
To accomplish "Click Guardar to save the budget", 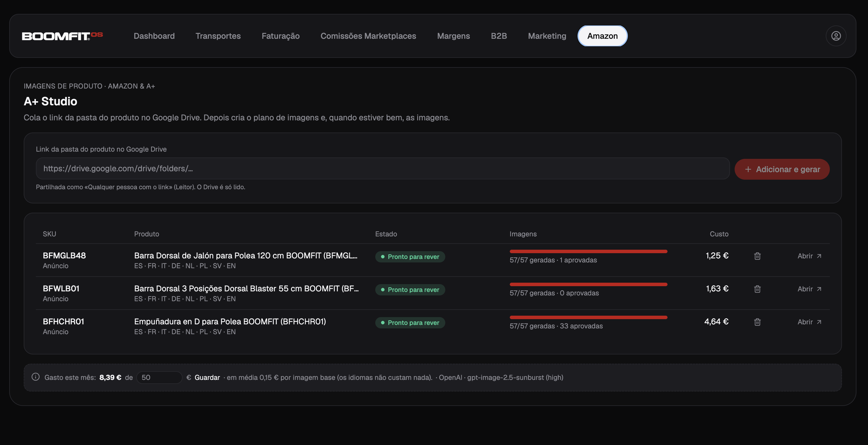I will (x=207, y=377).
